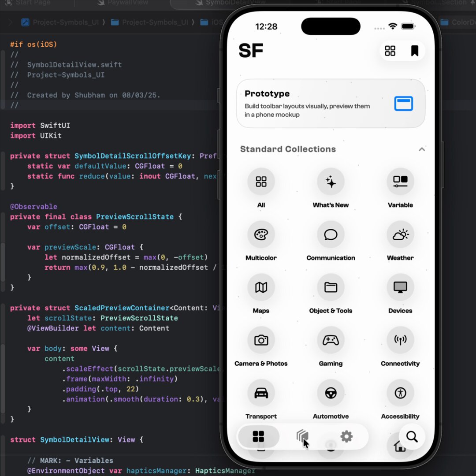476x476 pixels.
Task: Click 'PreviewScrollState' class name declaration
Action: pos(135,217)
